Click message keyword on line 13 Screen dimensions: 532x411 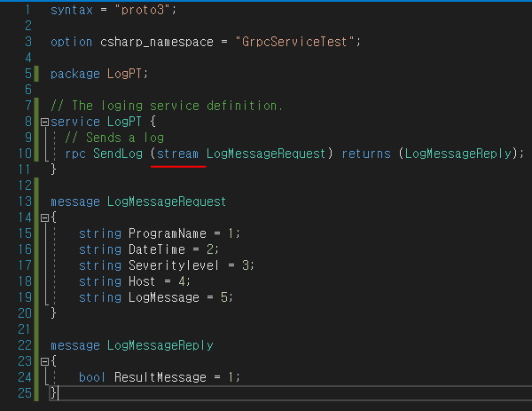pos(75,202)
